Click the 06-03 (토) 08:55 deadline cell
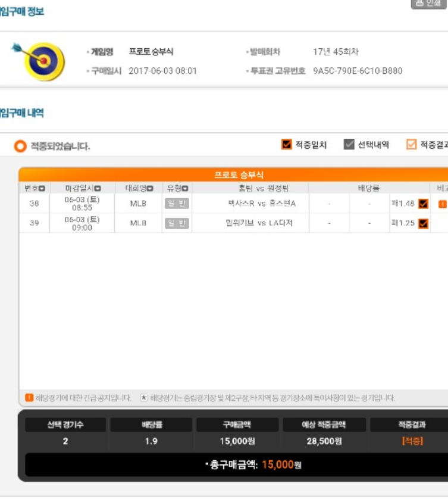Image resolution: width=448 pixels, height=499 pixels. pos(82,204)
